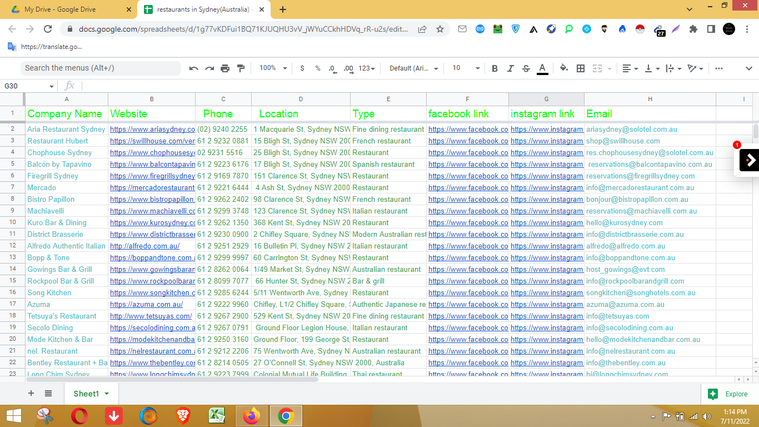
Task: Open the alfredo.com.au website link
Action: pyautogui.click(x=145, y=246)
